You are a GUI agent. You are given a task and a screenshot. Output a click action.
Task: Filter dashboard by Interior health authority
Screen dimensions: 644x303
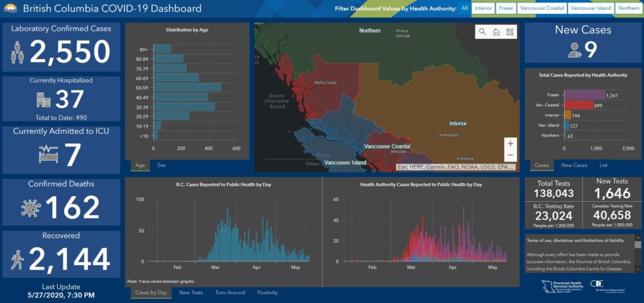[483, 9]
